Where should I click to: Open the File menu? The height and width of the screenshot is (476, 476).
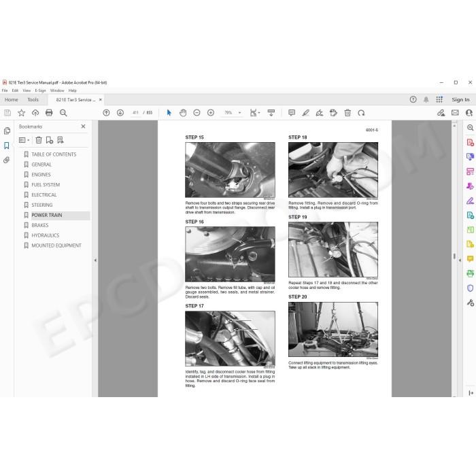click(5, 90)
